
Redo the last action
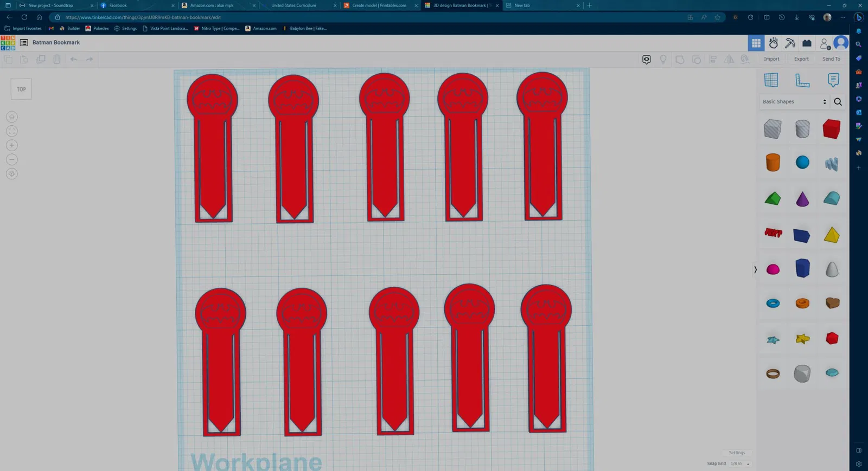coord(90,59)
